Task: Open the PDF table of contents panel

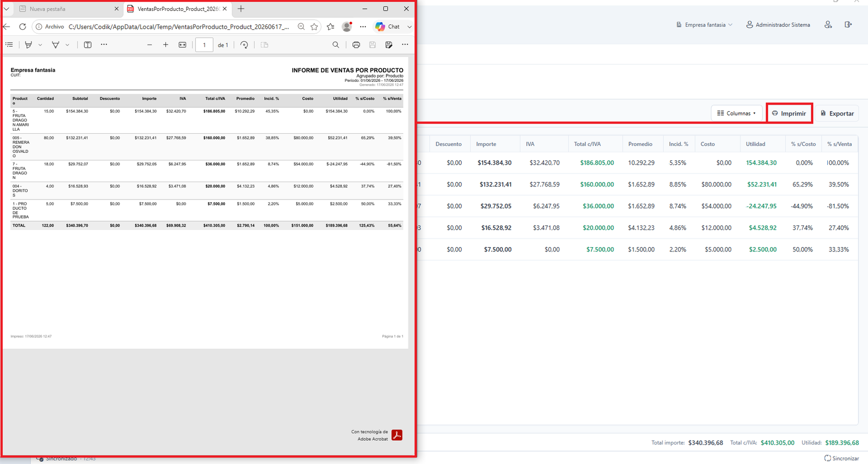Action: pos(9,45)
